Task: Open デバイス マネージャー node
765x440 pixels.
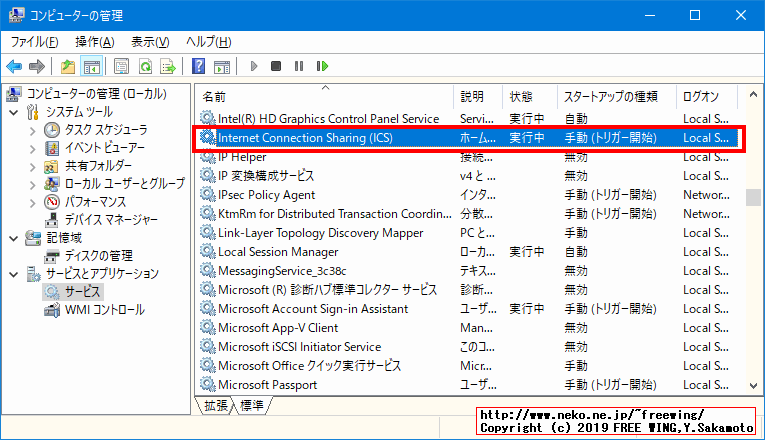Action: point(111,220)
